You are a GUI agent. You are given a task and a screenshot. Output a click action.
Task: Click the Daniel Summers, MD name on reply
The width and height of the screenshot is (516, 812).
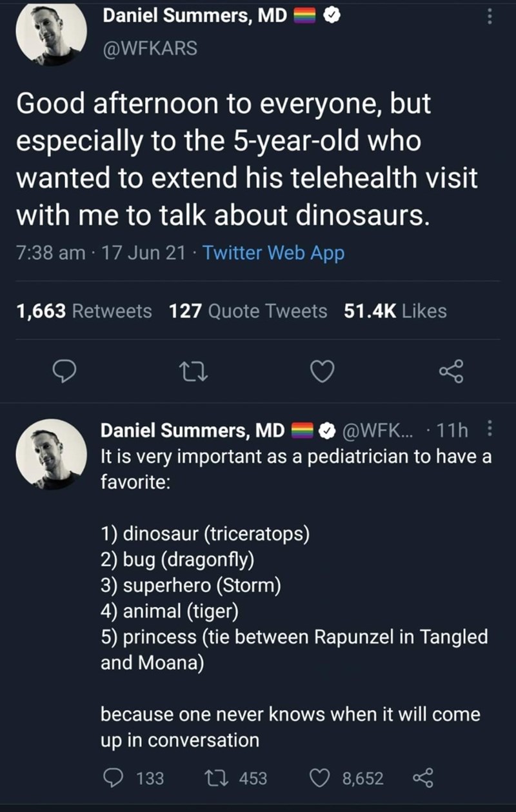point(192,430)
